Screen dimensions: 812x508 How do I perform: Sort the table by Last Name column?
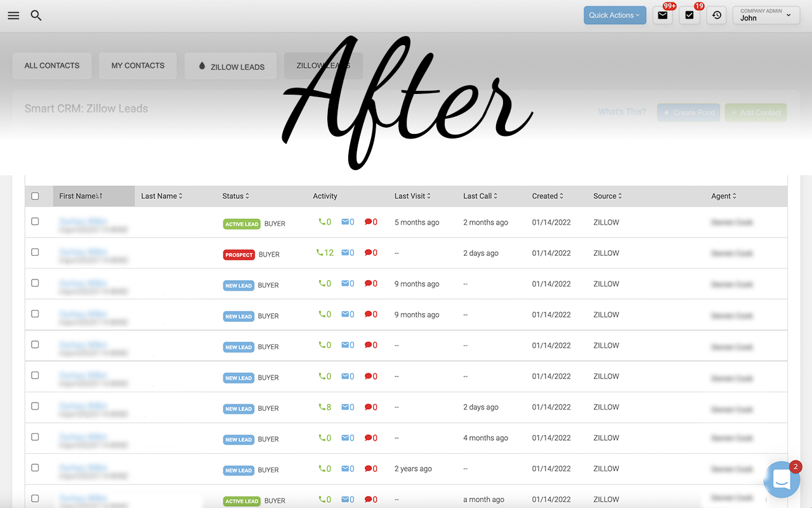pyautogui.click(x=160, y=196)
